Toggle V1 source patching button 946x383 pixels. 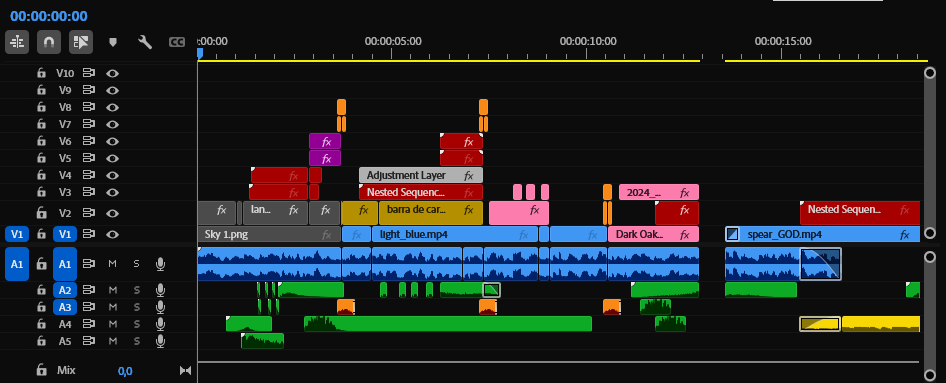(17, 234)
